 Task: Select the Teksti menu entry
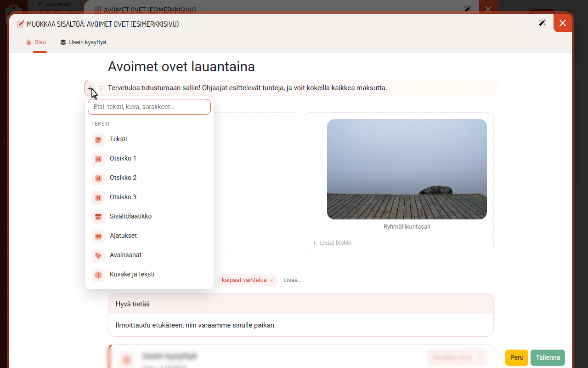click(x=149, y=139)
